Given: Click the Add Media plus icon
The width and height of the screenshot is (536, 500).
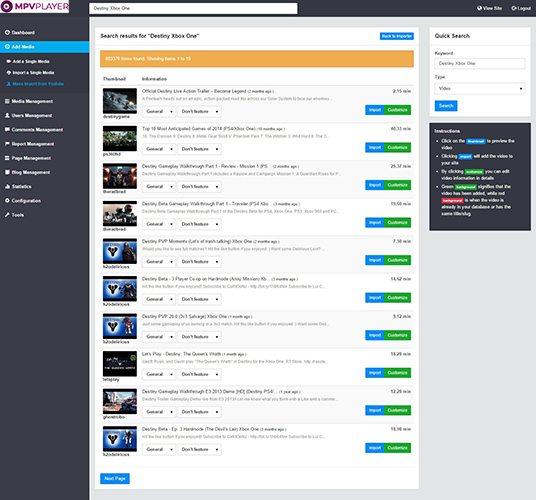Looking at the screenshot, I should [x=7, y=46].
